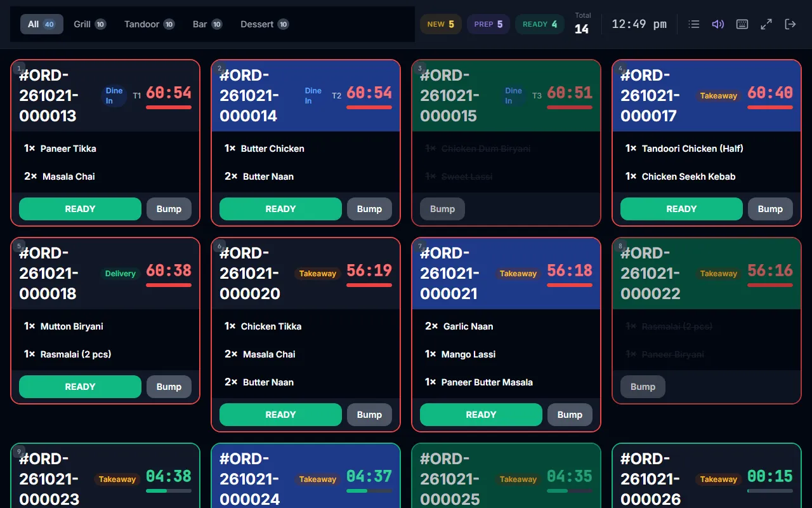812x508 pixels.
Task: Bump order 000018
Action: point(169,387)
